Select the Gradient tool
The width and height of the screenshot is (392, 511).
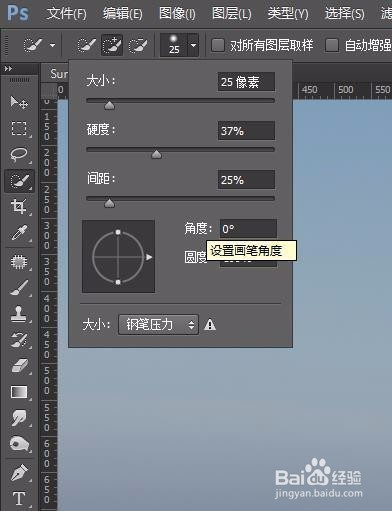tap(19, 392)
